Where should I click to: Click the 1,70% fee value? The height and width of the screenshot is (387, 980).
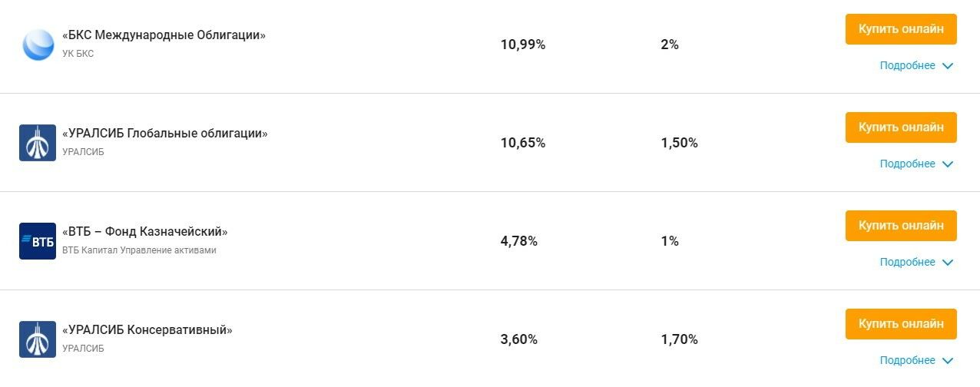[679, 339]
